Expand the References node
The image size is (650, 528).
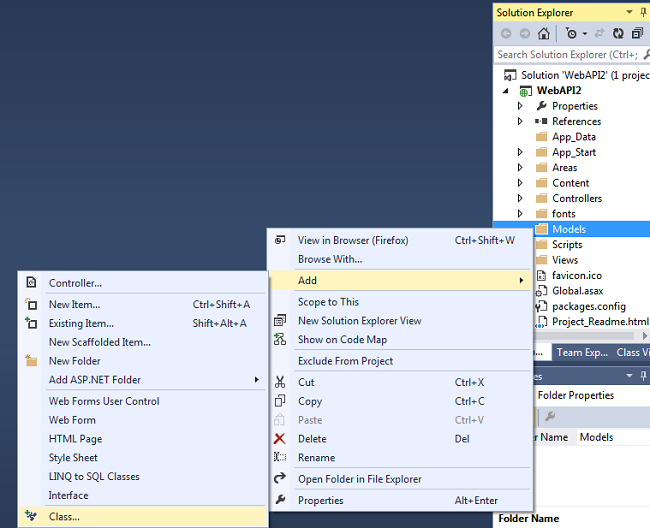[520, 121]
